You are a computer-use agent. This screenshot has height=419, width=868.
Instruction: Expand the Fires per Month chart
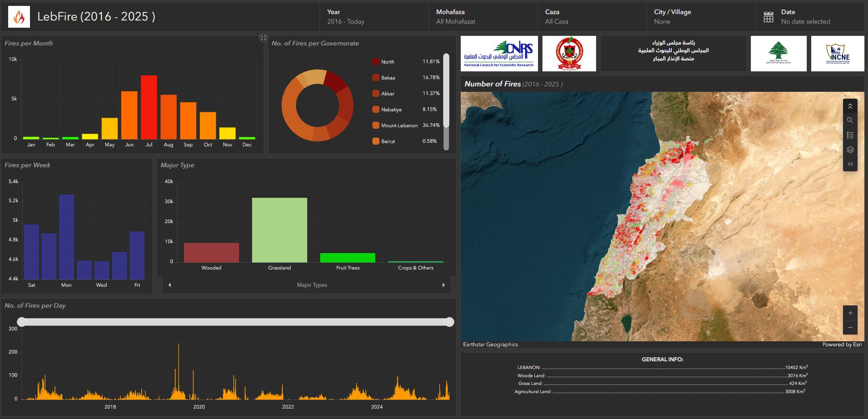coord(263,38)
